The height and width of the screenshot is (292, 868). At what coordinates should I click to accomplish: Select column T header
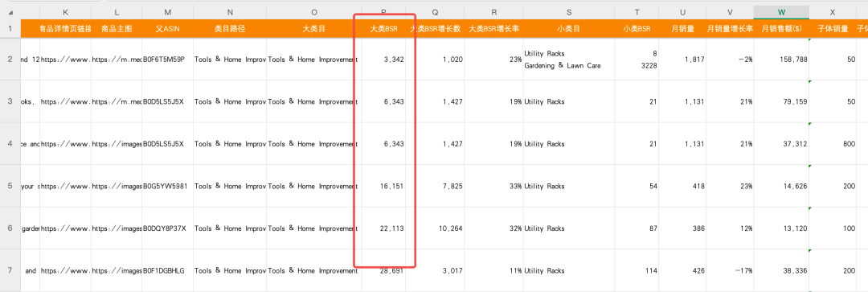pos(637,12)
